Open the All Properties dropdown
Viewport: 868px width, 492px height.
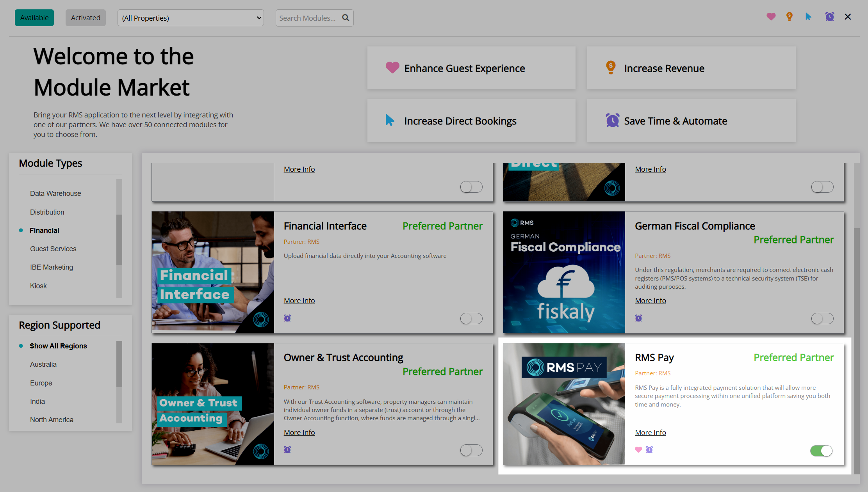point(191,18)
